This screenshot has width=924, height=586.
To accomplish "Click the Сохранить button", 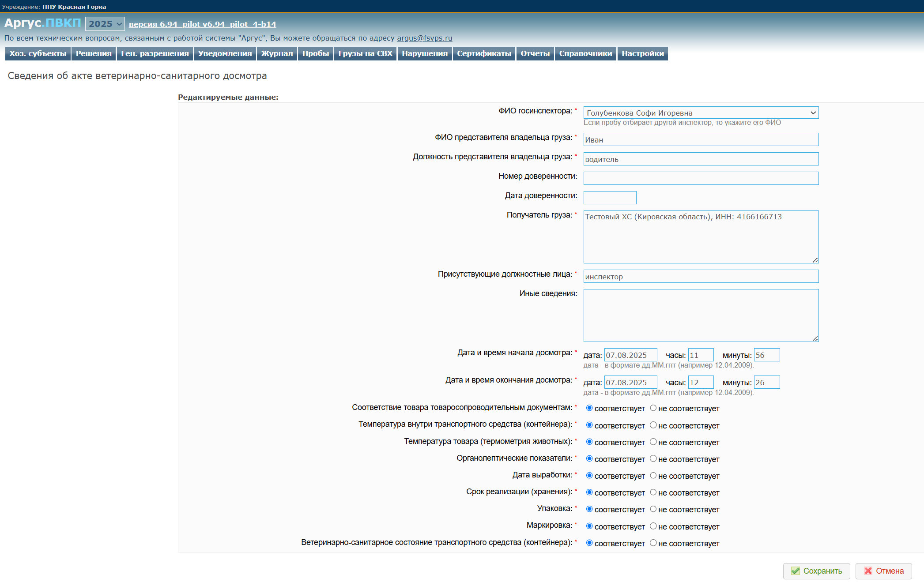I will 816,571.
